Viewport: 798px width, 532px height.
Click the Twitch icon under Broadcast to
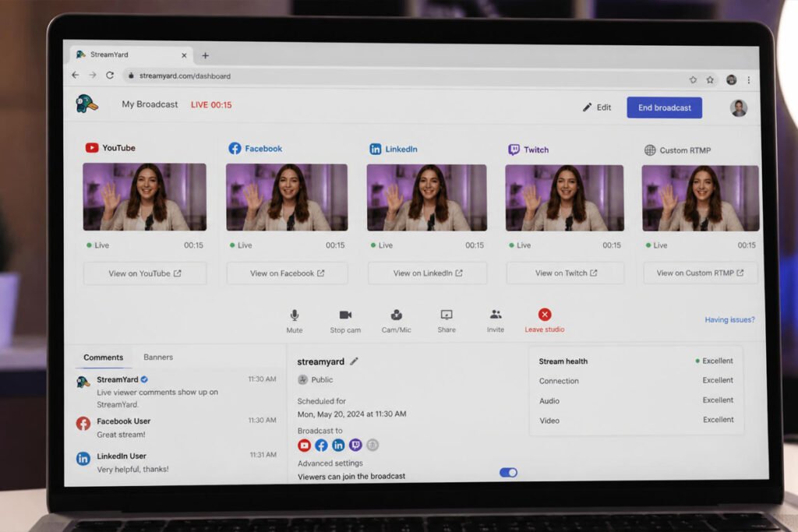(355, 446)
